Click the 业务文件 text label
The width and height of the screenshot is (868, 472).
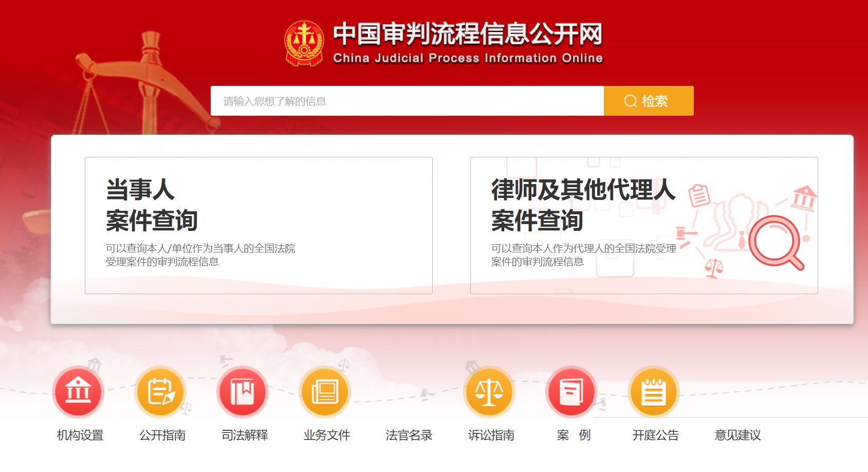327,435
